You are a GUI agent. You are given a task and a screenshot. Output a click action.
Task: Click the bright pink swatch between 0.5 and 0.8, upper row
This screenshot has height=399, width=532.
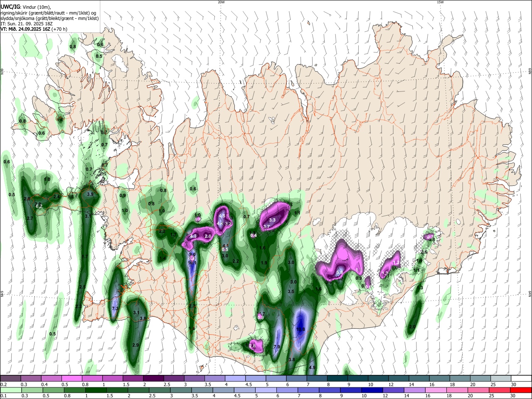71,378
